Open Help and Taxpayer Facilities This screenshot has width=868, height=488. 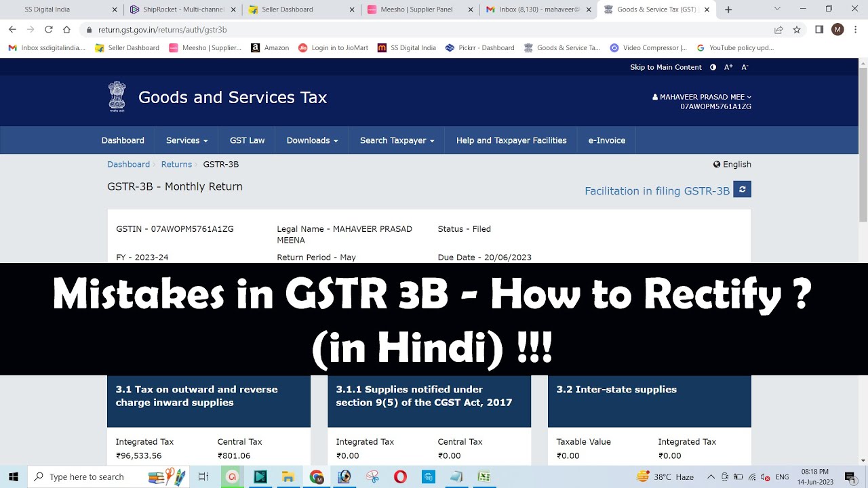tap(511, 140)
